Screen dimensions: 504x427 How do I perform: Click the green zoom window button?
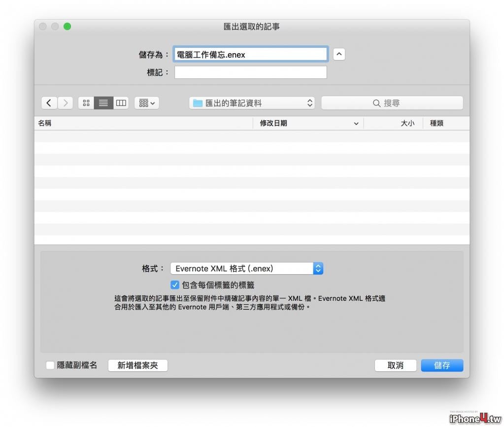(67, 27)
